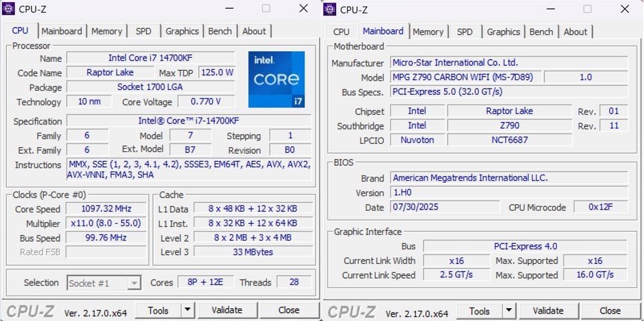Viewport: 644px width, 321px height.
Task: Click the CPU-Z app icon in left window title bar
Action: pos(8,9)
